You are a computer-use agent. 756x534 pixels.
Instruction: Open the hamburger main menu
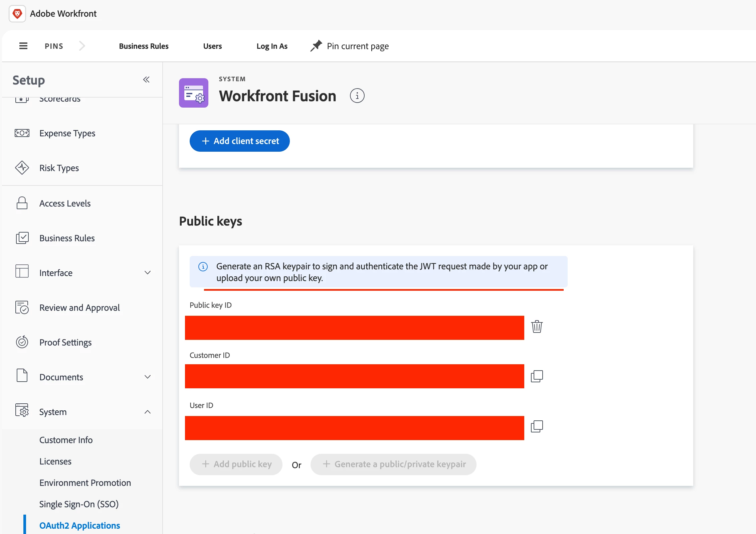(23, 46)
